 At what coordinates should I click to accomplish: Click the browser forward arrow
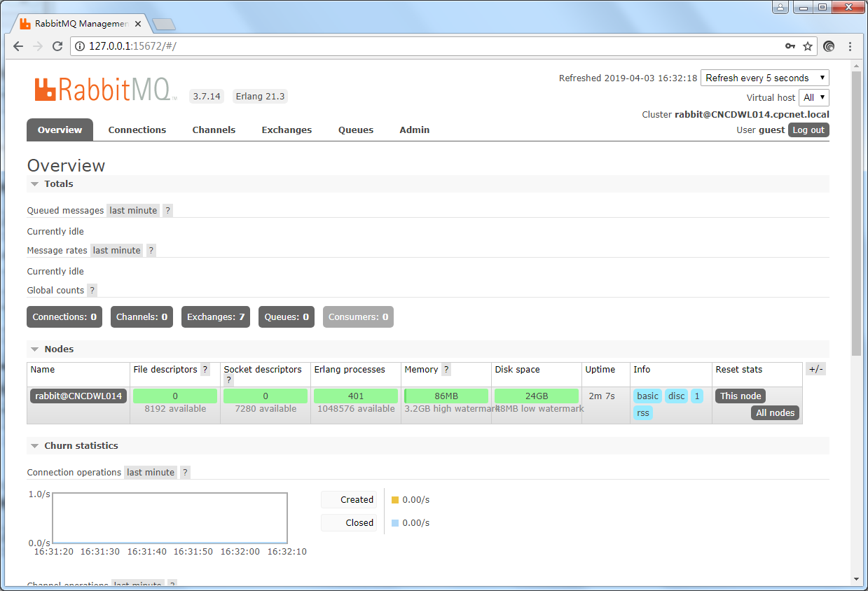pyautogui.click(x=38, y=46)
